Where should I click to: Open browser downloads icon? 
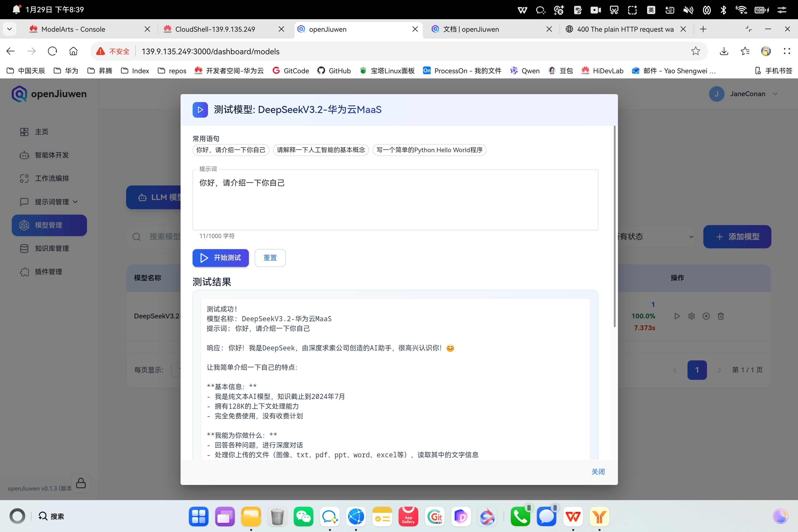click(x=724, y=51)
